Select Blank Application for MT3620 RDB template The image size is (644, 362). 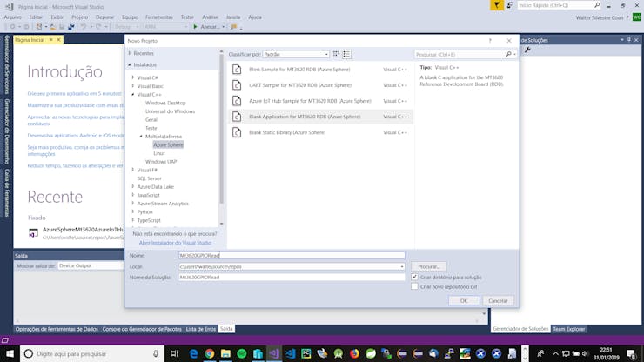click(320, 117)
